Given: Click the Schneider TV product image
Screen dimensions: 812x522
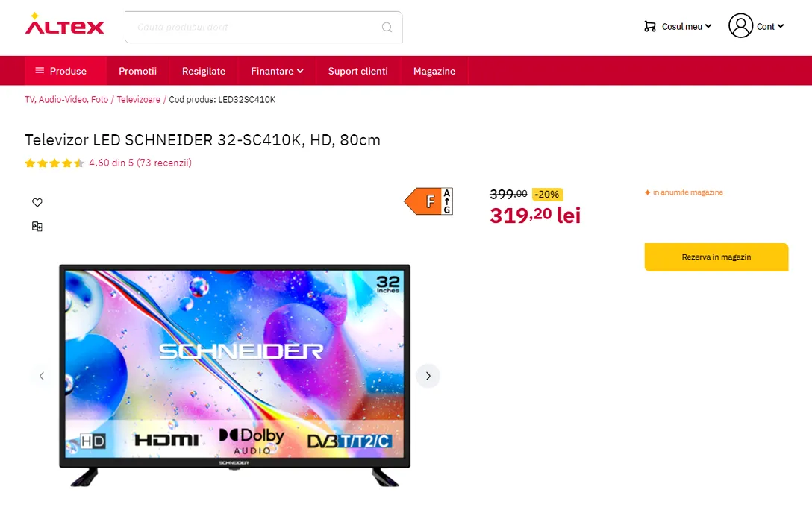Looking at the screenshot, I should click(x=234, y=375).
